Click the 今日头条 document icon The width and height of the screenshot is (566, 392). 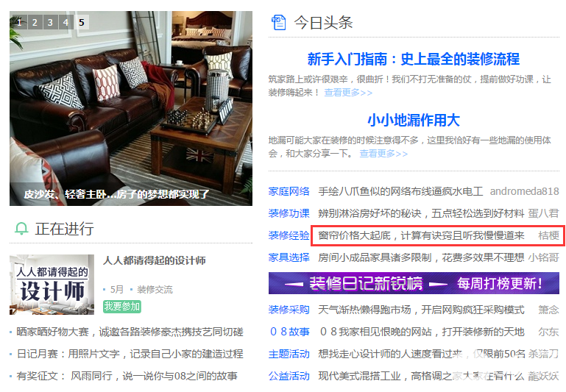[278, 22]
